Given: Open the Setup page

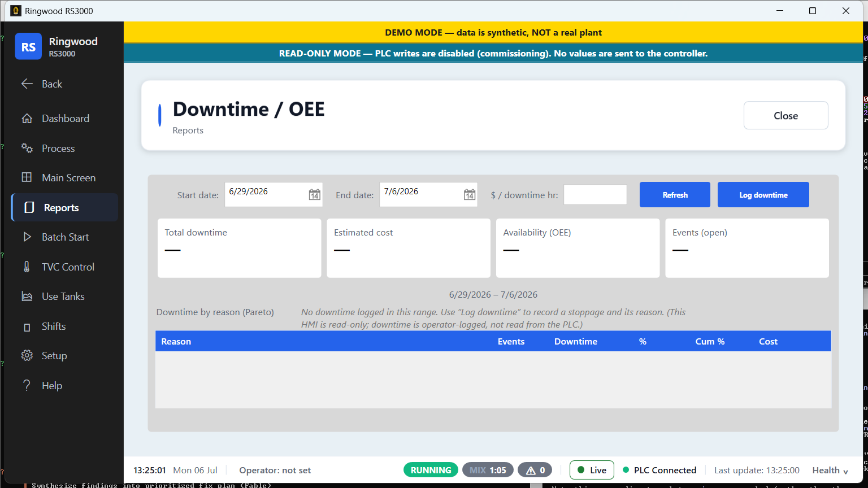Looking at the screenshot, I should point(64,356).
